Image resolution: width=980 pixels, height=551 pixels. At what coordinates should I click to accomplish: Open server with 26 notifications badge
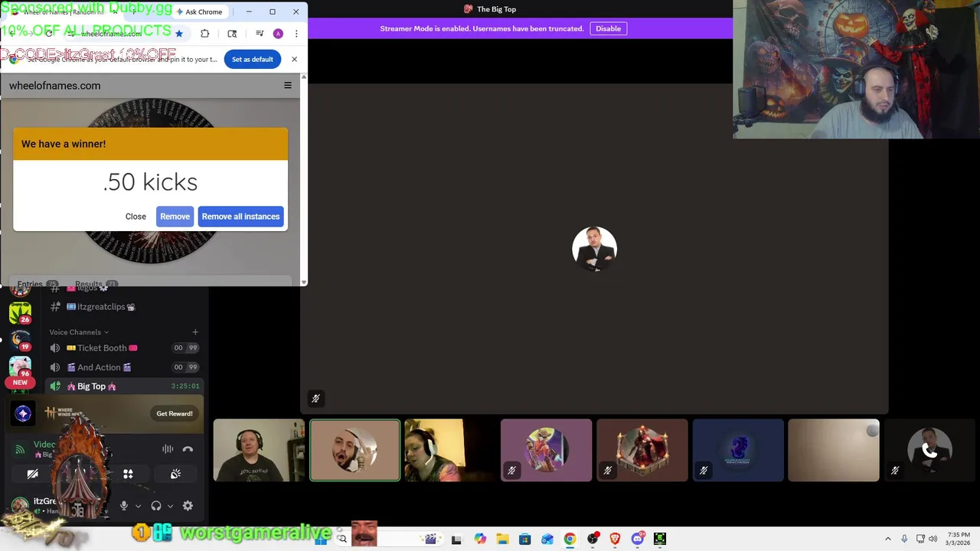click(x=20, y=313)
